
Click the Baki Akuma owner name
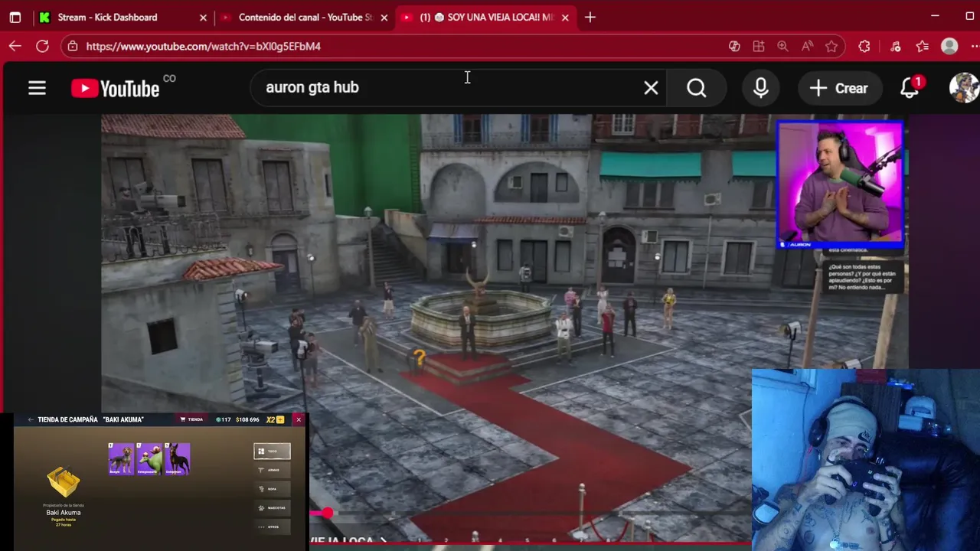coord(64,513)
